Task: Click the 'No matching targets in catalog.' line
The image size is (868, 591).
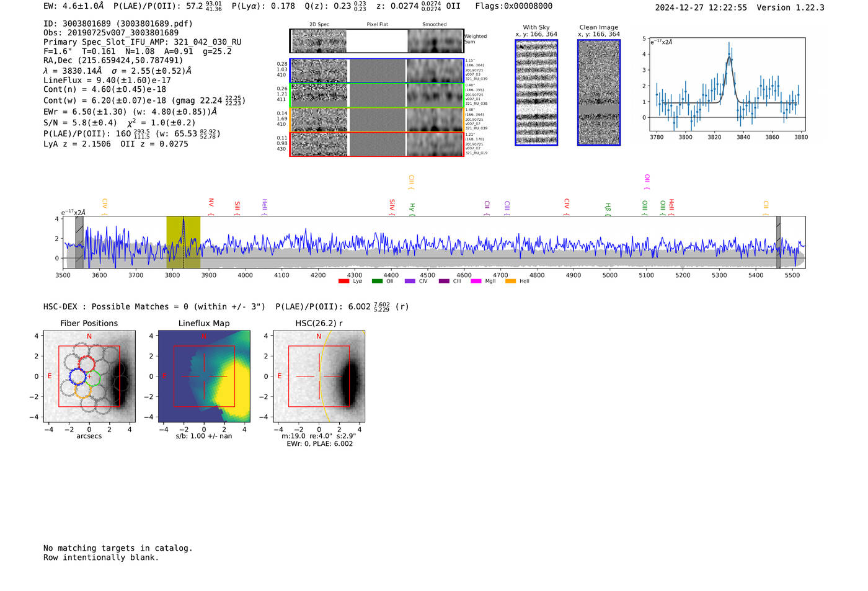Action: [x=118, y=548]
